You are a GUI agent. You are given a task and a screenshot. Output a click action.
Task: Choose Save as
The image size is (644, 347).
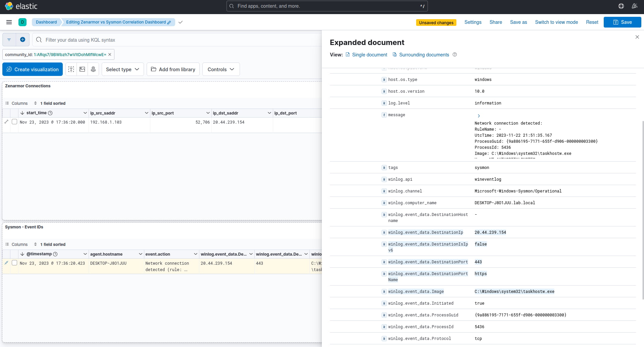518,22
